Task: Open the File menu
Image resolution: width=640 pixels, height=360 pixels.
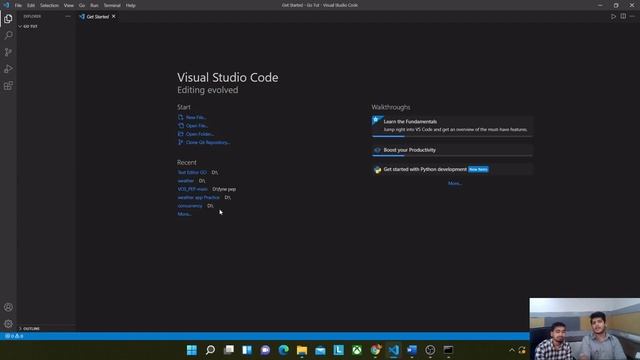Action: [x=18, y=5]
